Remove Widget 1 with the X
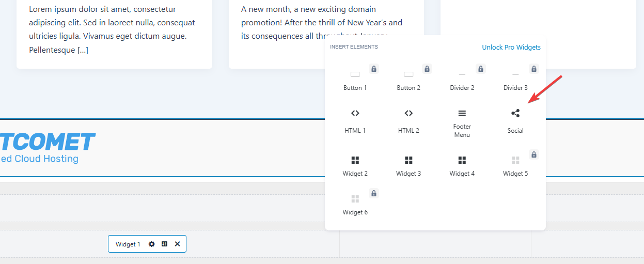 click(177, 244)
